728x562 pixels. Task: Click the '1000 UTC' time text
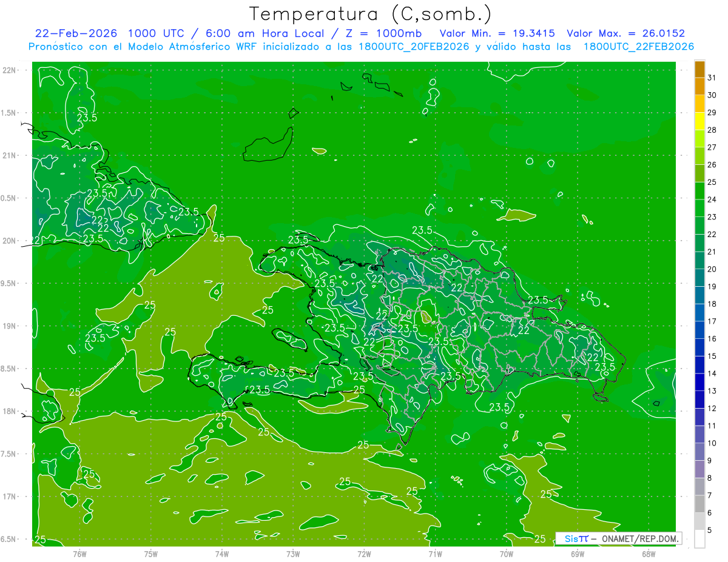pos(155,33)
